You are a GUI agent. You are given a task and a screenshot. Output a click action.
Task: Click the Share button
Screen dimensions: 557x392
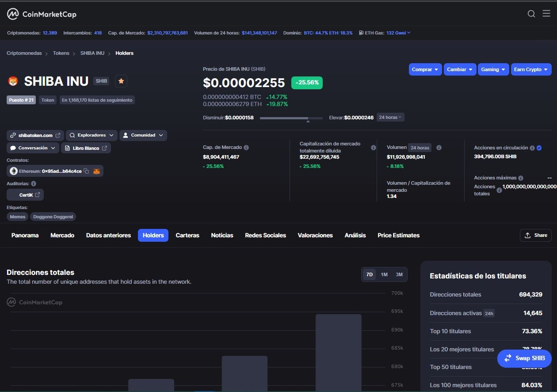click(x=536, y=235)
